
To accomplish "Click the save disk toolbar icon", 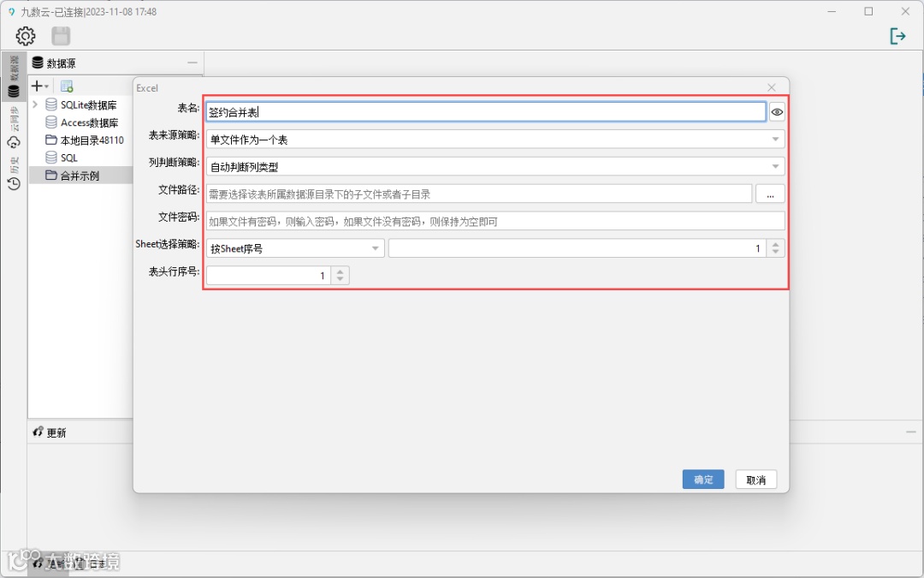I will 61,36.
